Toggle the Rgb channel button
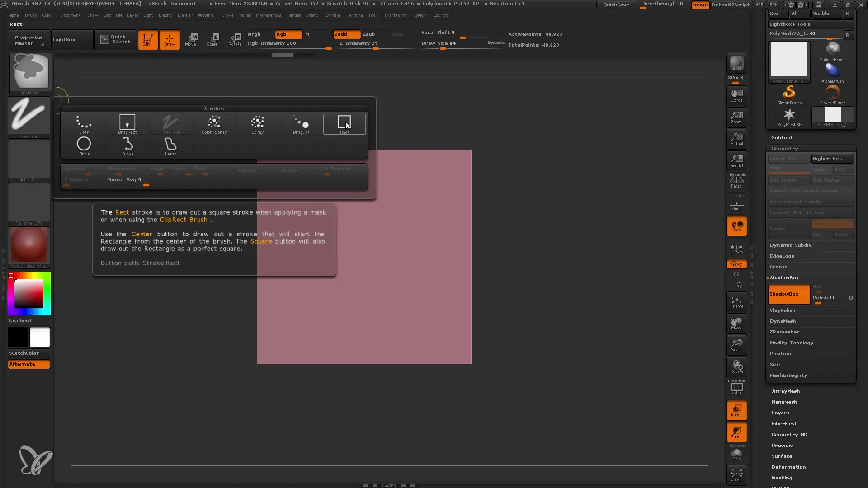This screenshot has height=488, width=868. coord(288,34)
